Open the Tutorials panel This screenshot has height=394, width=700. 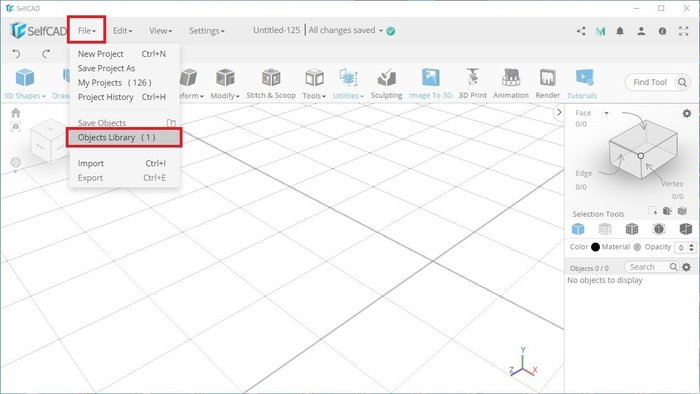pyautogui.click(x=582, y=83)
